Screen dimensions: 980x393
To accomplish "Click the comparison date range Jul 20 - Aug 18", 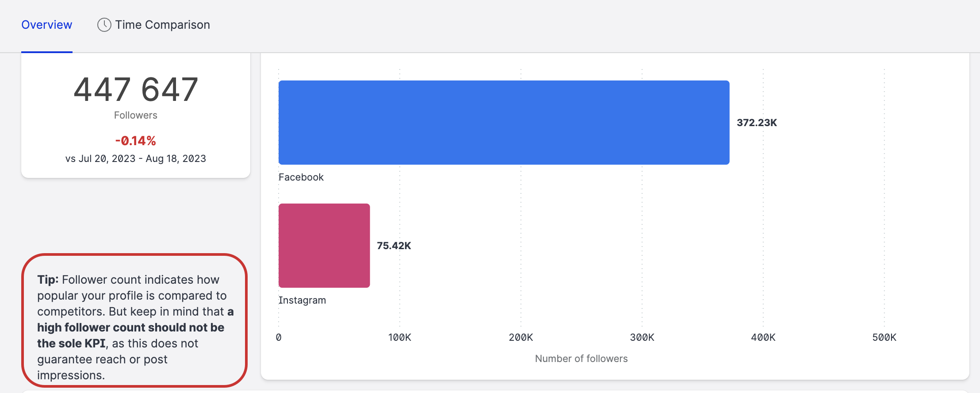I will 135,158.
